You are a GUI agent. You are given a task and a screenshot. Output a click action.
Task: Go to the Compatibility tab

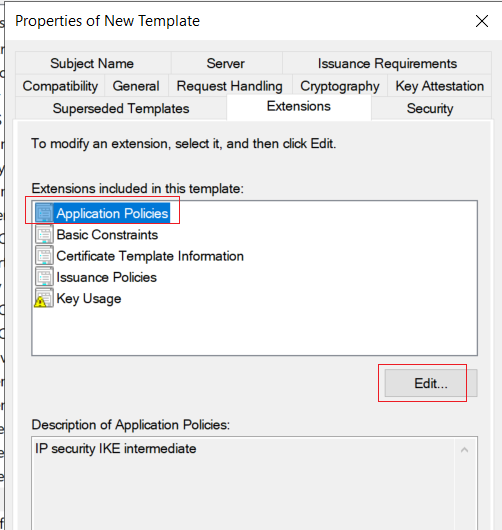[60, 86]
